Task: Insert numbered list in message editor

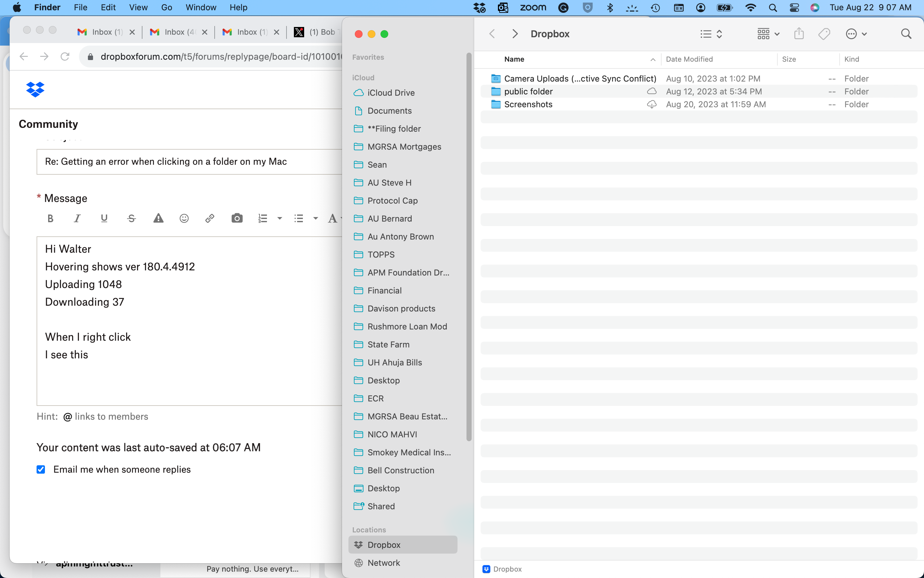Action: [263, 218]
